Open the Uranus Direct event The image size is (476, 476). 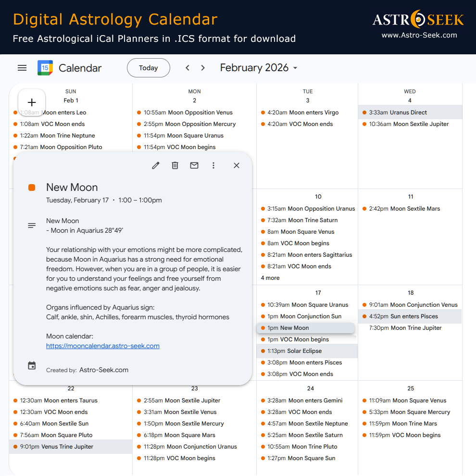click(x=398, y=113)
